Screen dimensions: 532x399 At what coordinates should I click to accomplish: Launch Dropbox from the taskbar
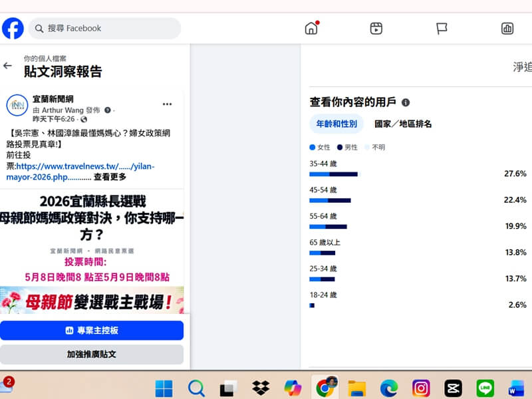261,388
